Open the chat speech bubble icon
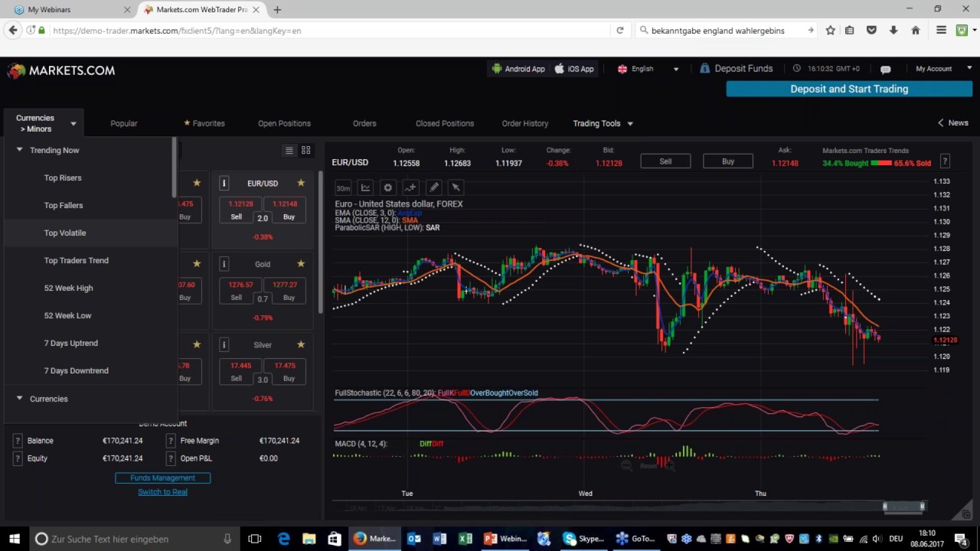 [x=885, y=69]
